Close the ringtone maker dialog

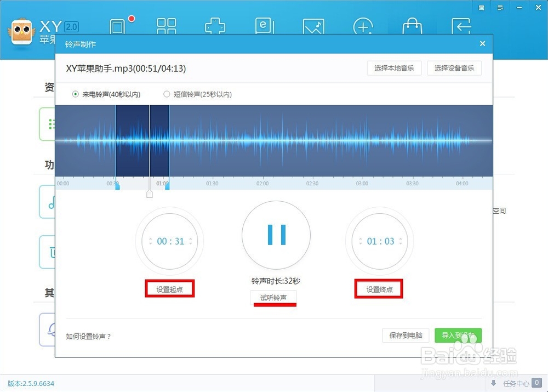[482, 44]
